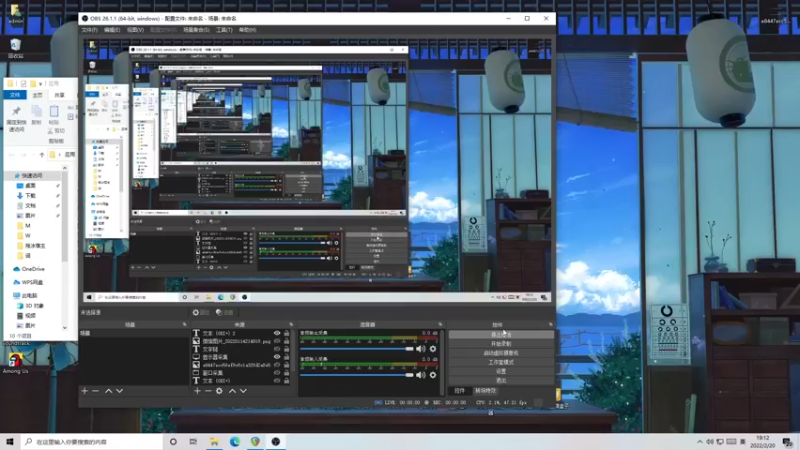Image resolution: width=800 pixels, height=450 pixels.
Task: Toggle visibility of last 文本 (GDI+) source
Action: 277,381
